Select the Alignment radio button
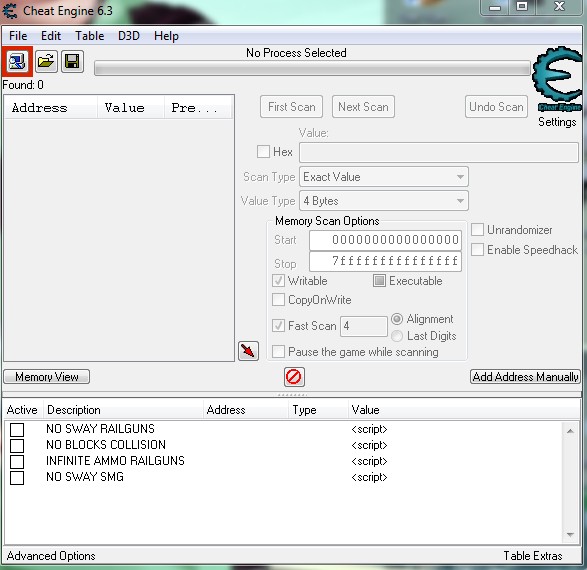The image size is (587, 570). 397,319
